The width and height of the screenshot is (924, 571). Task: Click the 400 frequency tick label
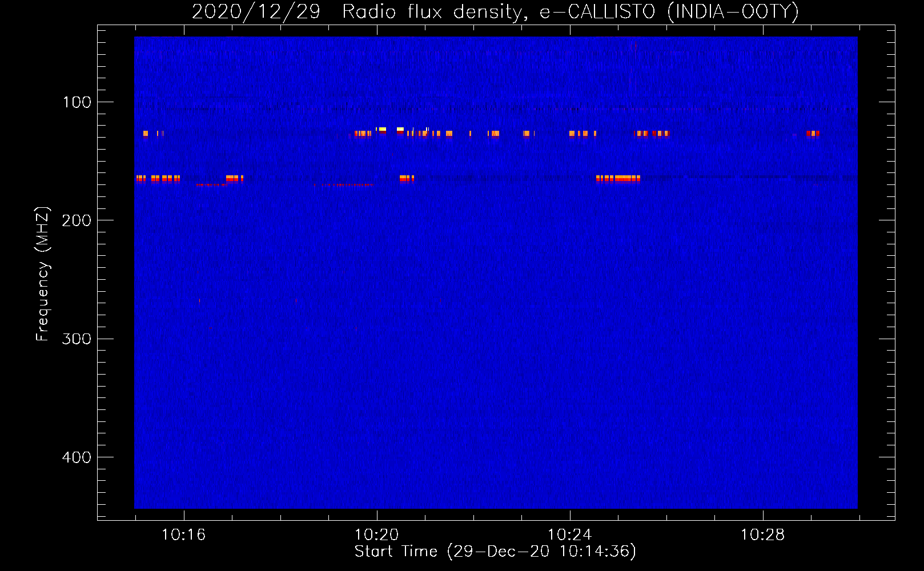(x=77, y=457)
